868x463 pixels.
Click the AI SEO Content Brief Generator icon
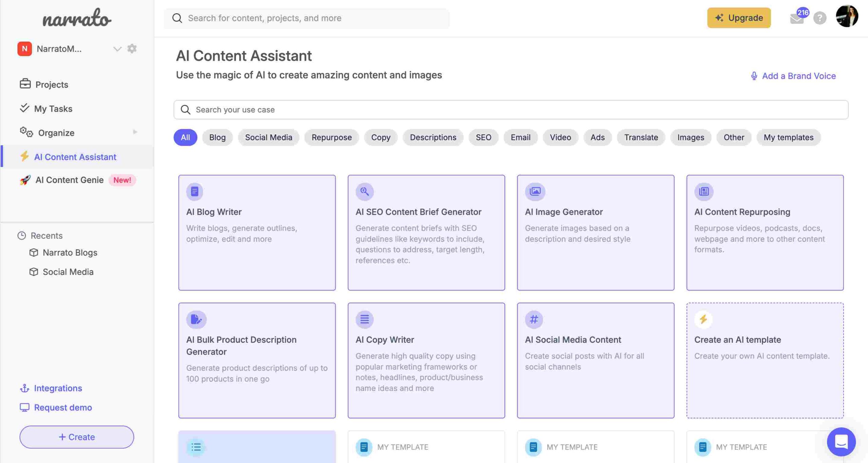coord(364,191)
